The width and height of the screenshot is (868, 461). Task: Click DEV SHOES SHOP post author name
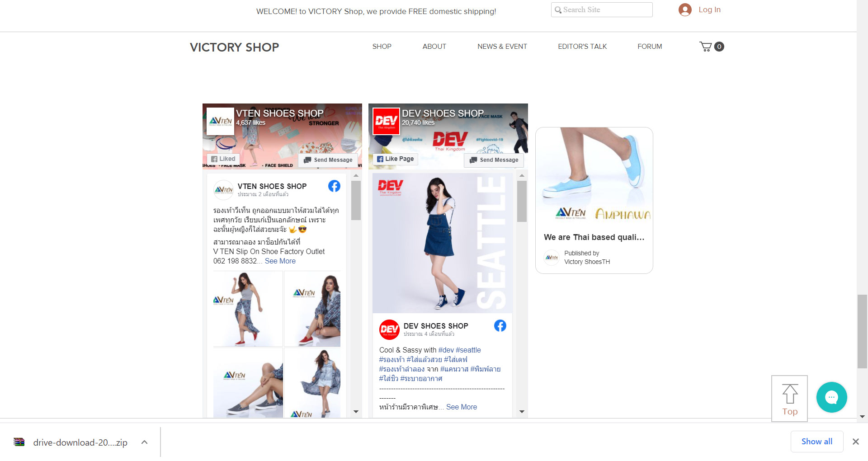click(436, 326)
